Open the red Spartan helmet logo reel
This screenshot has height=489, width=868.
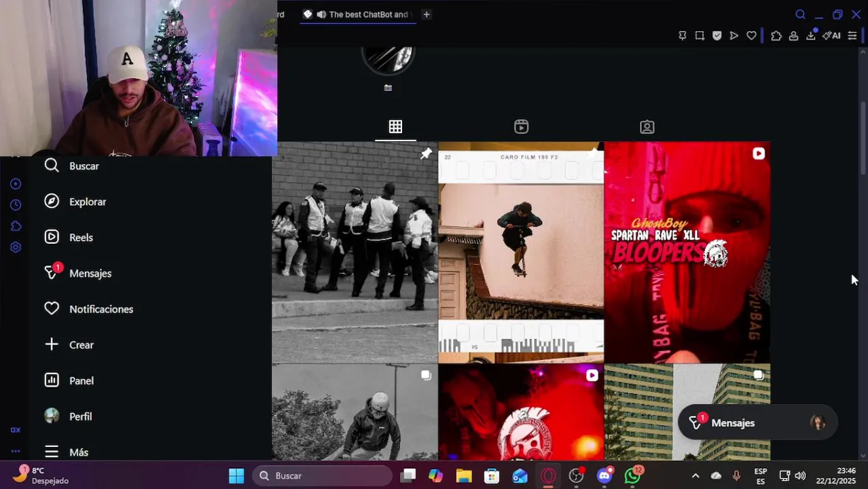click(521, 412)
